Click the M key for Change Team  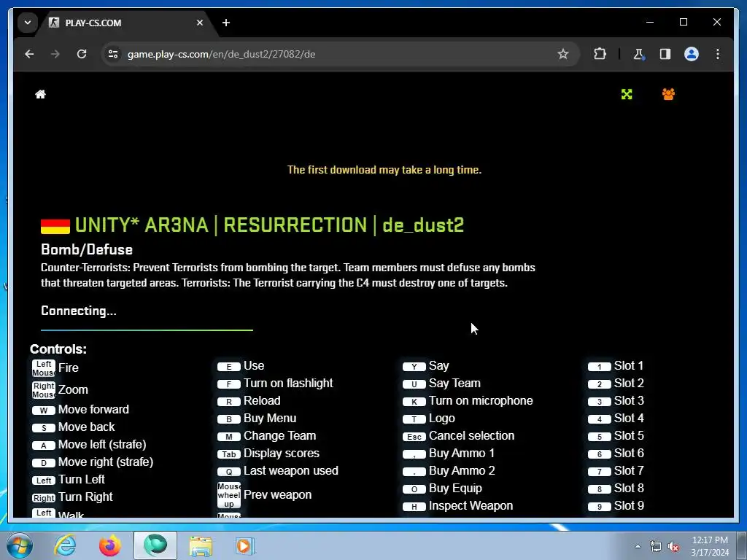228,437
